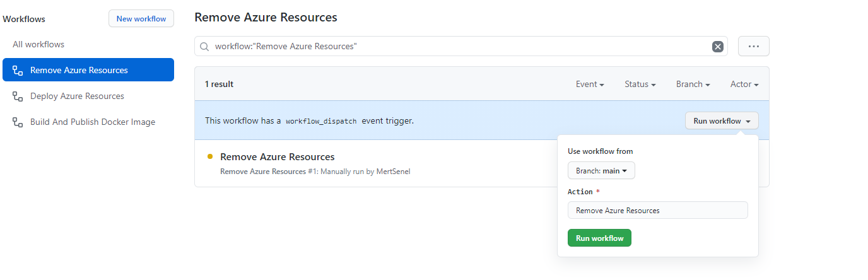
Task: Click workflow icon beside Build And Publish Docker Image
Action: (x=18, y=122)
